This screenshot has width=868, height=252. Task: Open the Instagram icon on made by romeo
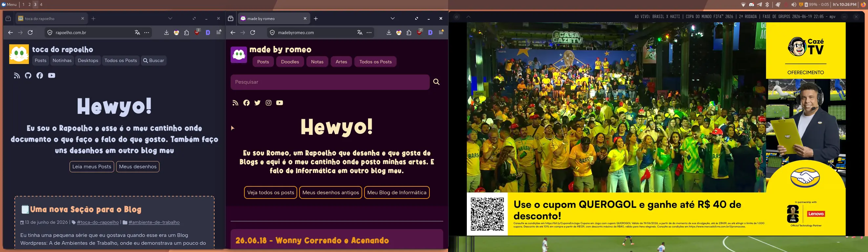[269, 103]
